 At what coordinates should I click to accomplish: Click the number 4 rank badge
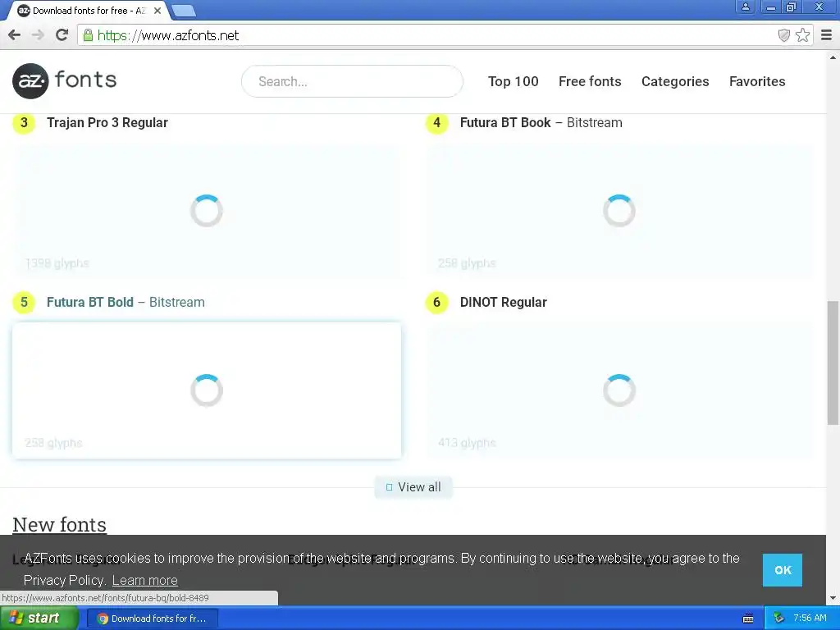(x=436, y=123)
